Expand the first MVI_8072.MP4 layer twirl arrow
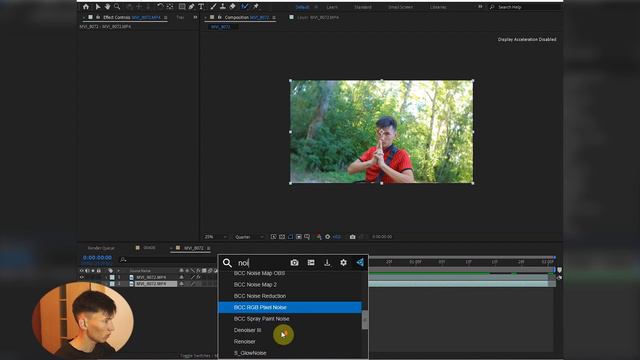The width and height of the screenshot is (640, 360). click(x=106, y=277)
